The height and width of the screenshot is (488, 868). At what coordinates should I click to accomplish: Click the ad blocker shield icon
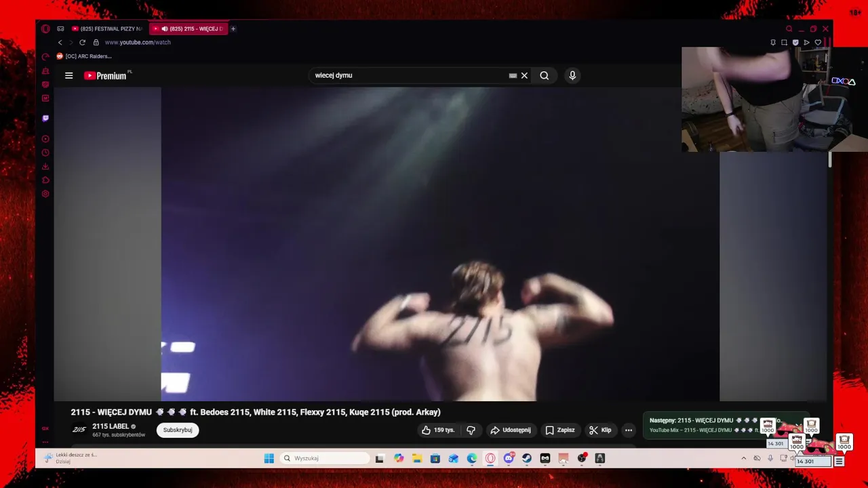pyautogui.click(x=795, y=42)
